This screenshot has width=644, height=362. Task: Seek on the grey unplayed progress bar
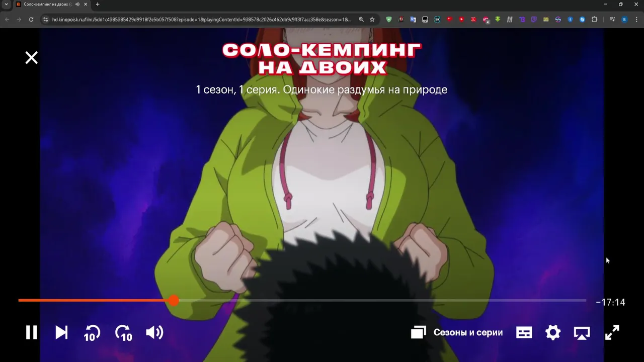(x=382, y=300)
